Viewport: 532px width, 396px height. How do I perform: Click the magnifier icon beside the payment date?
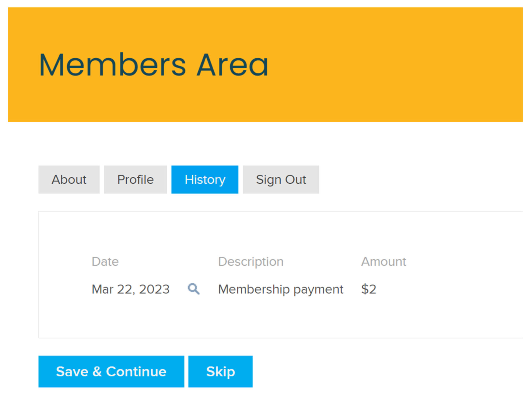point(193,289)
